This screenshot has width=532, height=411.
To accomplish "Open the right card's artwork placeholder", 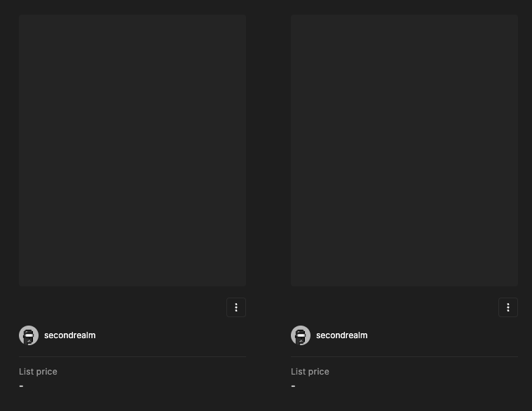I will coord(404,151).
